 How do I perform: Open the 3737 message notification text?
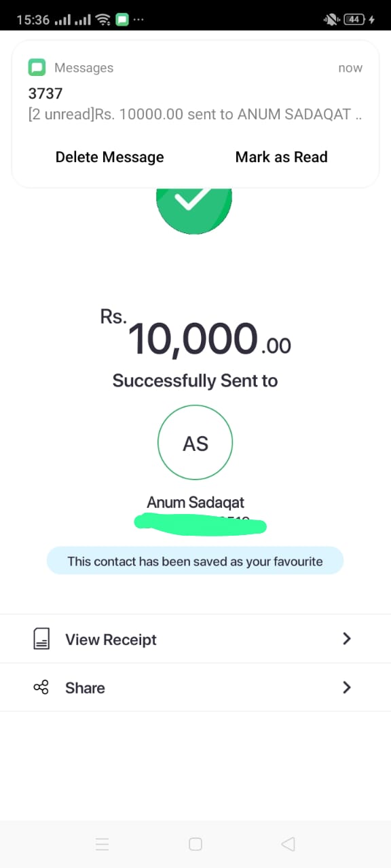195,104
